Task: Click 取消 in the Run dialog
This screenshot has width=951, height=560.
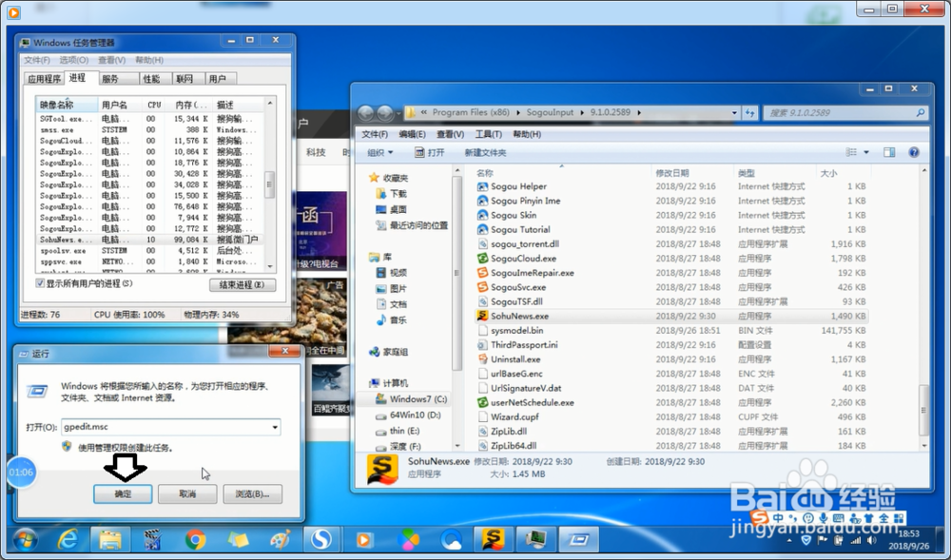Action: pyautogui.click(x=187, y=494)
